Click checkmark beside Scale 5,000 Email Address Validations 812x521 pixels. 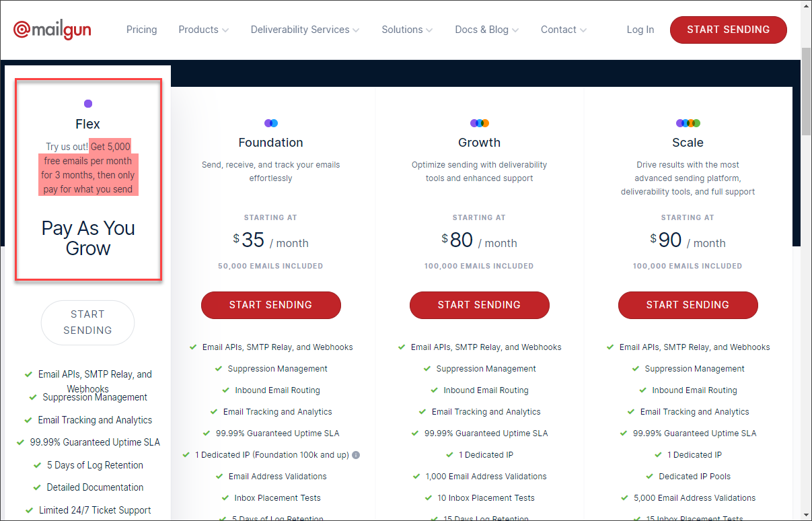click(625, 498)
